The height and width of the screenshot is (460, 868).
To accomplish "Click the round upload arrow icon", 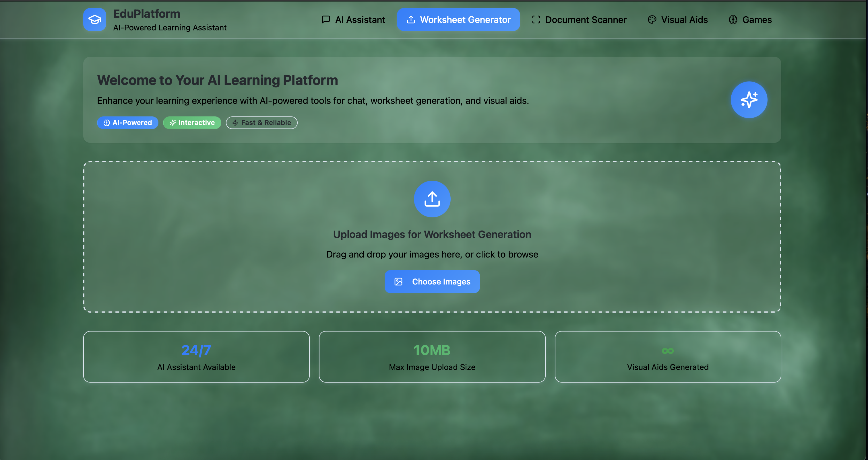I will 432,199.
